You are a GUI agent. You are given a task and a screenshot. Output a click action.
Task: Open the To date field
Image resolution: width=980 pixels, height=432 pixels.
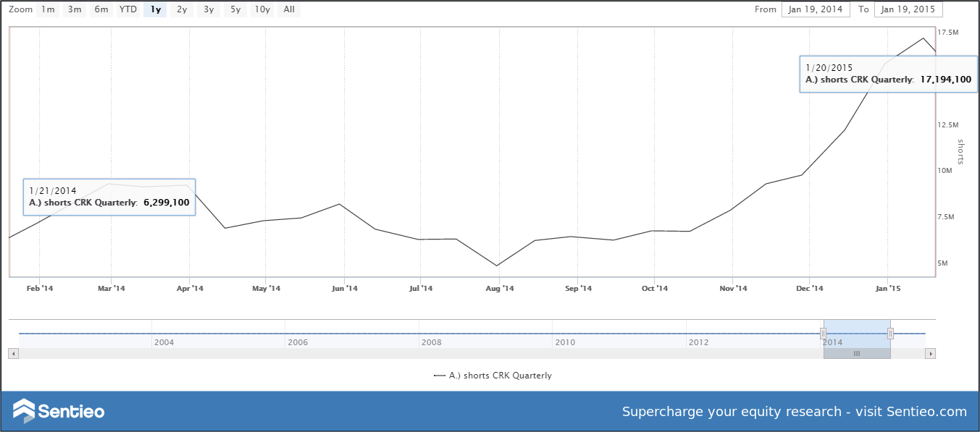coord(908,9)
